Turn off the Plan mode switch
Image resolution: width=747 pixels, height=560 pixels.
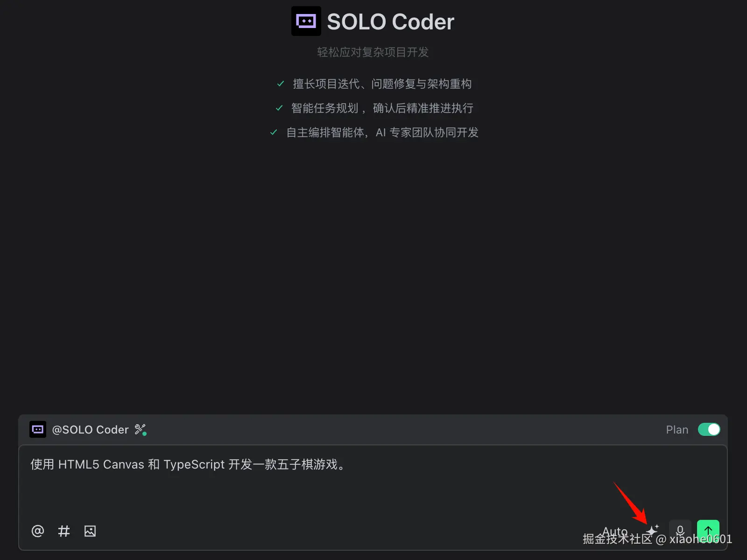(709, 429)
